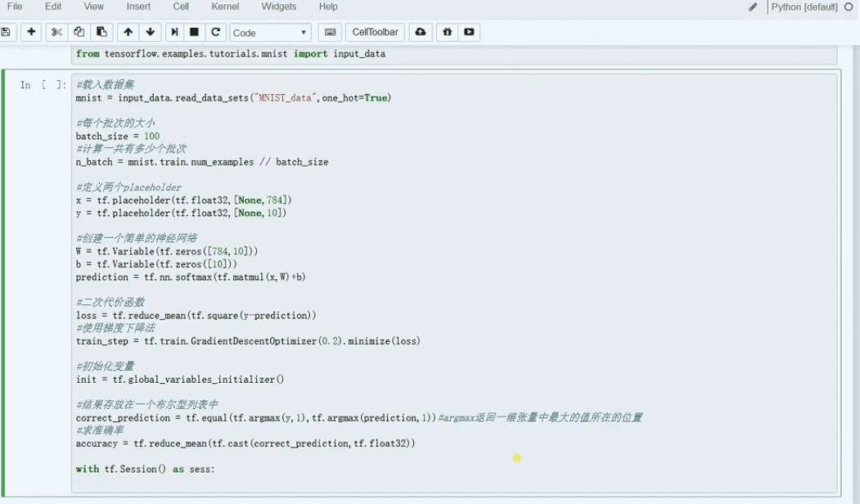Viewport: 860px width, 504px height.
Task: Click the 'correct_prediction = tf.equal' line
Action: [x=255, y=418]
